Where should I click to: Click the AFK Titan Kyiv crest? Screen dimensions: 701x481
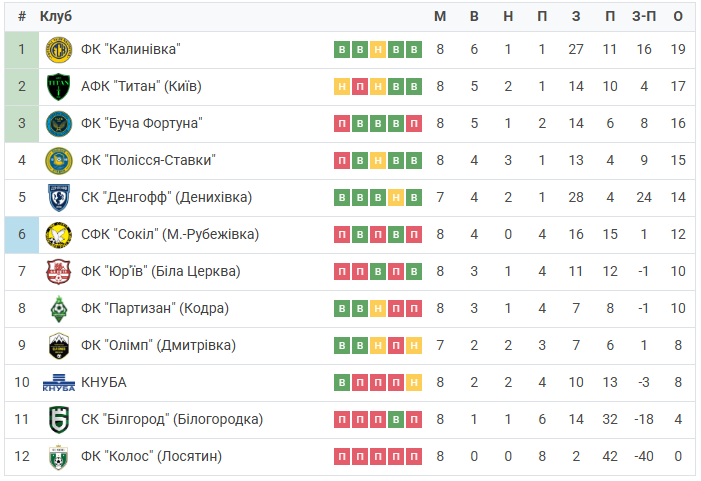(x=59, y=87)
